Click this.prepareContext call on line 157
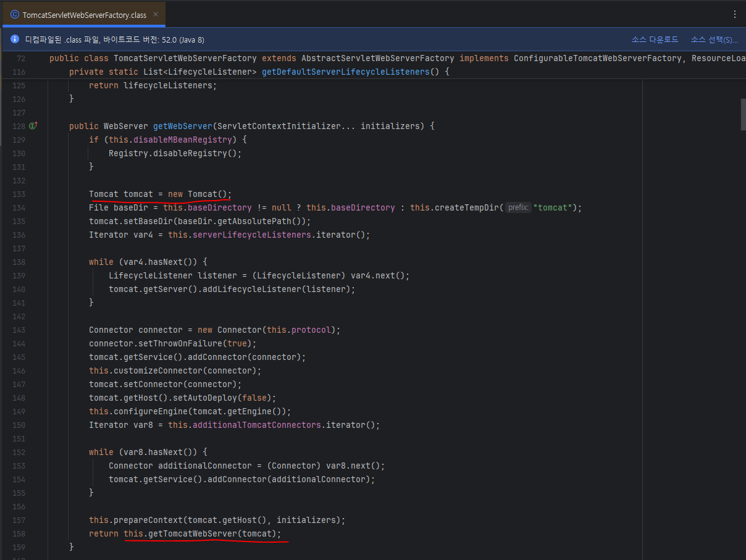This screenshot has height=560, width=746. coord(217,520)
